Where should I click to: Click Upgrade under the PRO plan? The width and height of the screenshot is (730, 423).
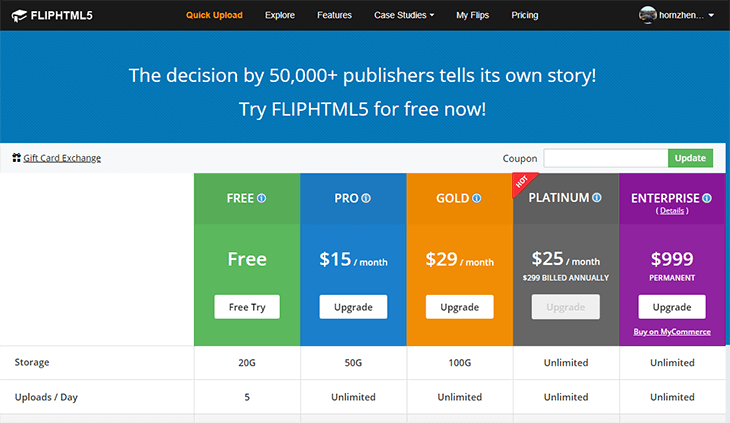(x=353, y=307)
